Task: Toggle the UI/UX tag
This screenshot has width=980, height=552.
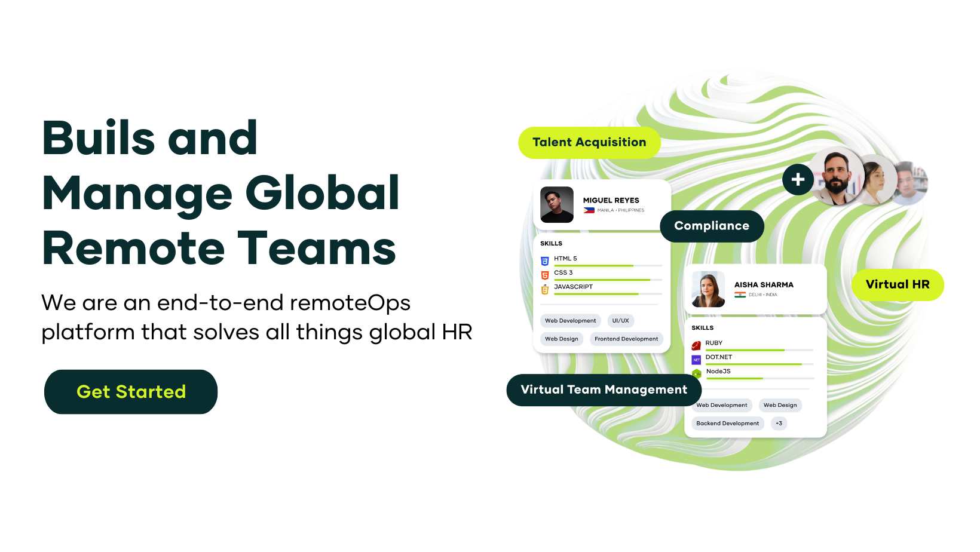Action: (620, 320)
